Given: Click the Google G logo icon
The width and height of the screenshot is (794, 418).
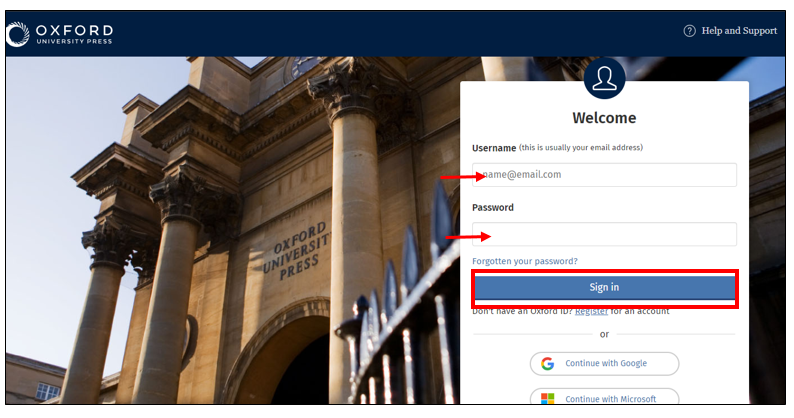Looking at the screenshot, I should pyautogui.click(x=547, y=363).
